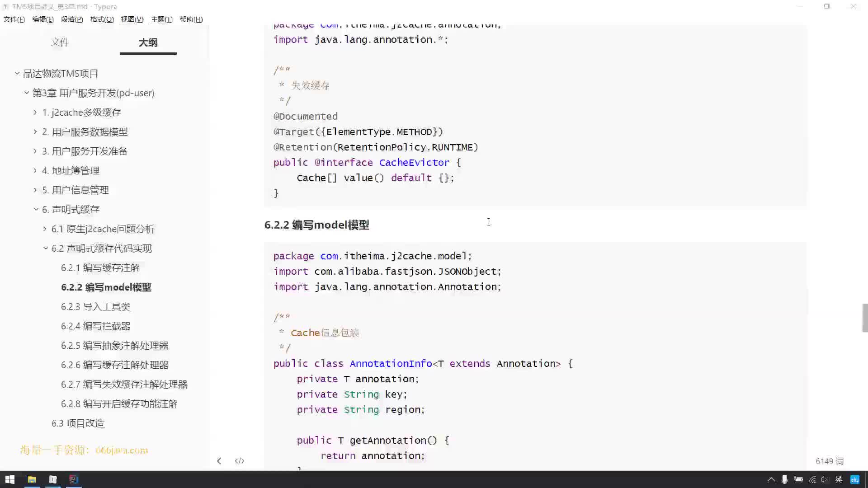
Task: Expand 4. 地址簿管理 outline node
Action: (35, 170)
